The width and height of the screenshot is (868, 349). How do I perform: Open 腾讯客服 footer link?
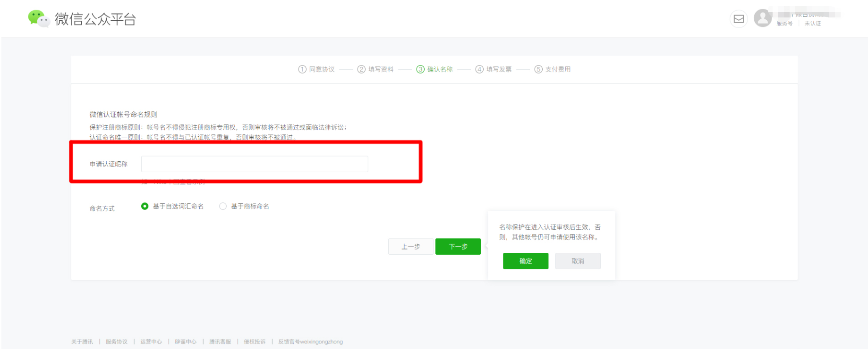coord(220,342)
